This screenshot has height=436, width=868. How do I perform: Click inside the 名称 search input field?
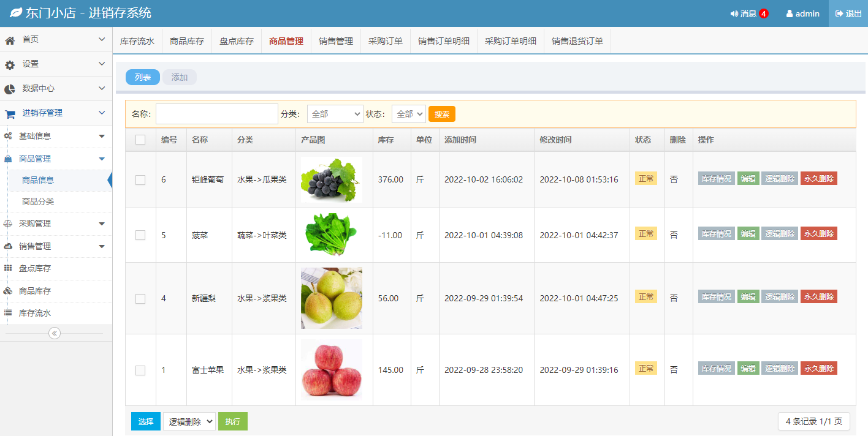click(216, 113)
